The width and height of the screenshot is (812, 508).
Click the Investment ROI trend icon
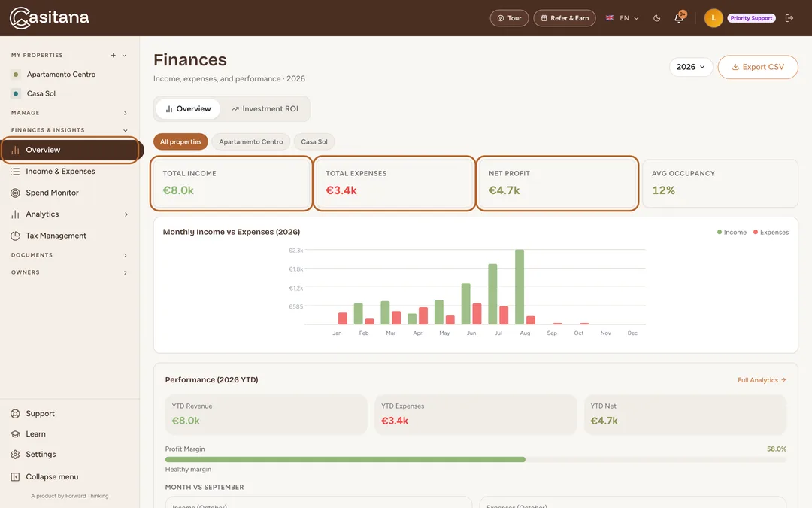235,109
